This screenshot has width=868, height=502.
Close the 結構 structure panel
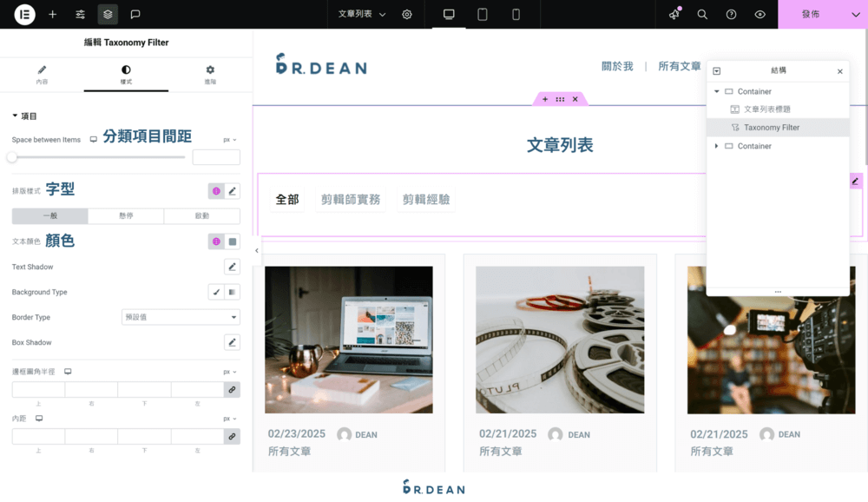837,70
